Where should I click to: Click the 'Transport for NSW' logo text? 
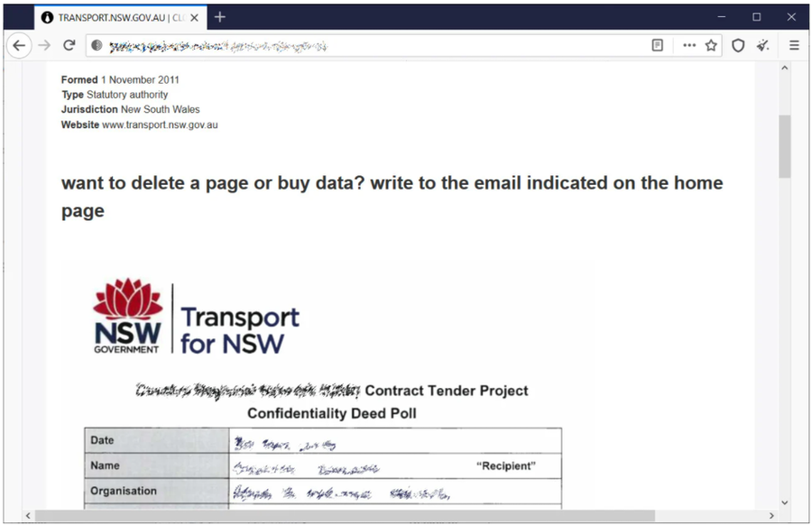click(240, 330)
